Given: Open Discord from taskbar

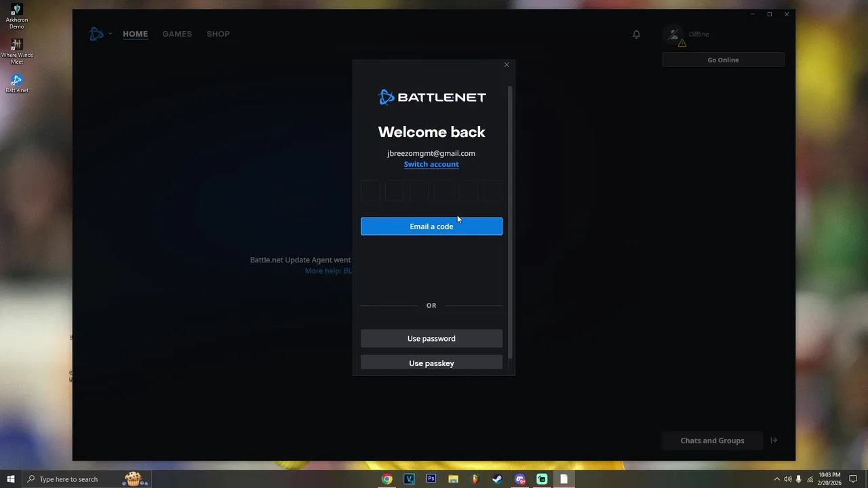Looking at the screenshot, I should [x=520, y=479].
